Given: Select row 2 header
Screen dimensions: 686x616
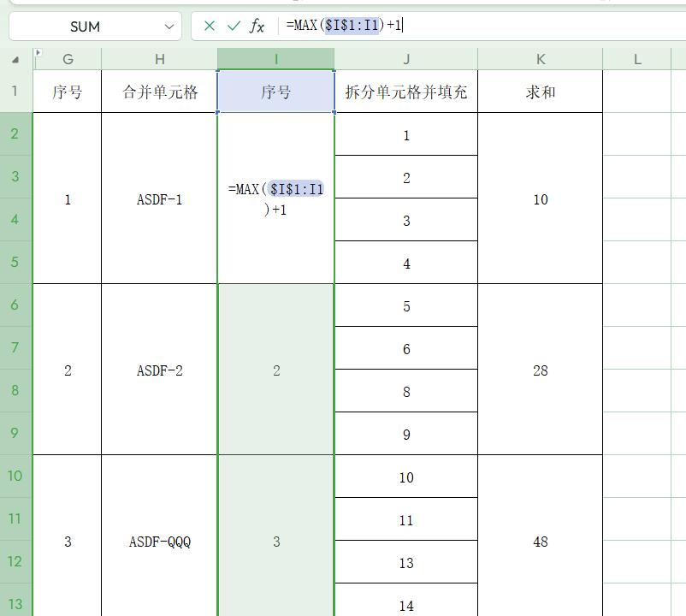Looking at the screenshot, I should (15, 133).
